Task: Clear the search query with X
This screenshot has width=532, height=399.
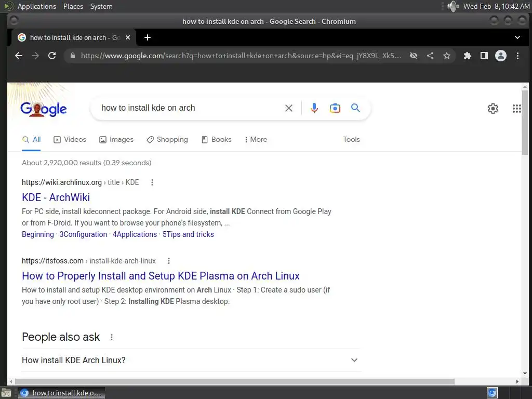Action: pyautogui.click(x=289, y=108)
